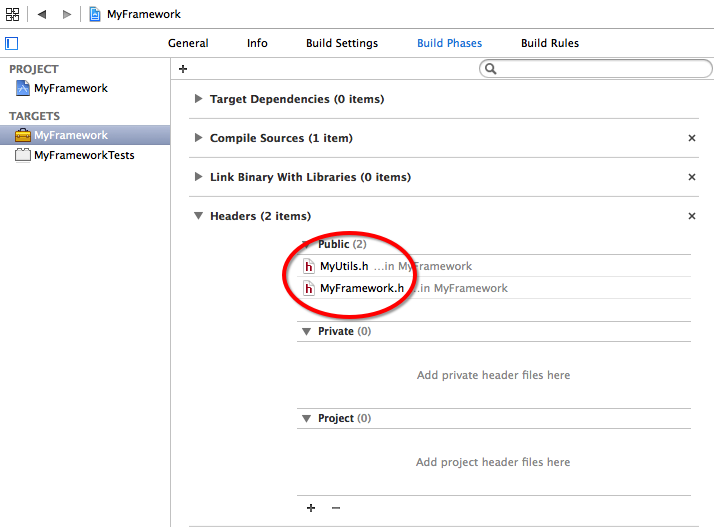Remove the Link Binary With Libraries phase
714x527 pixels.
click(x=692, y=177)
